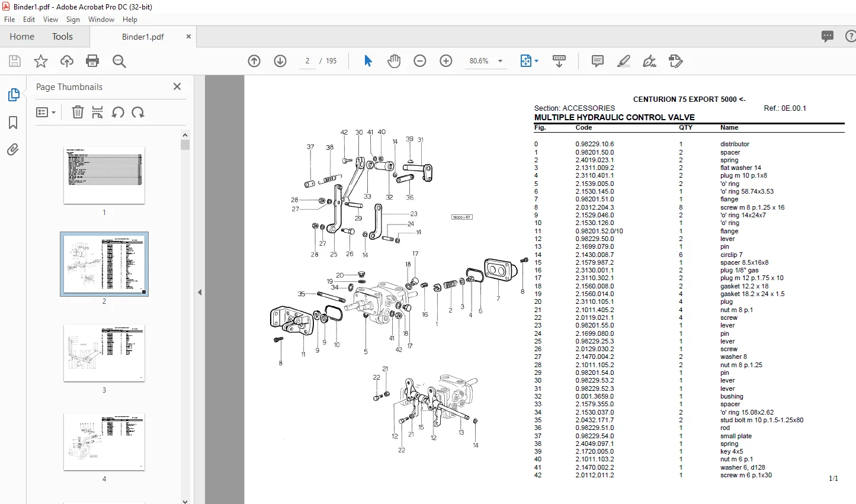Click the 'MULTIPLE HYDRAULIC CONTROL VALVE' title
This screenshot has height=504, width=856.
614,117
